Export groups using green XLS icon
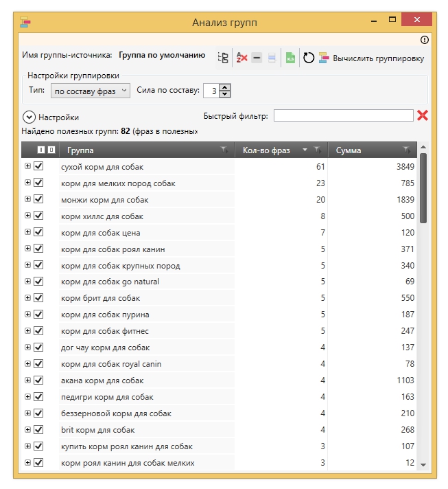Viewport: 448px width, 489px height. point(290,58)
